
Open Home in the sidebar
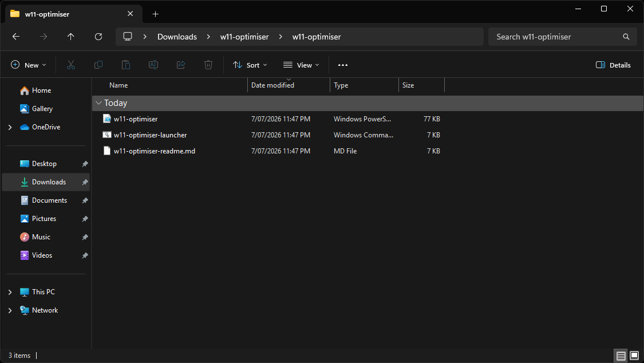point(41,90)
